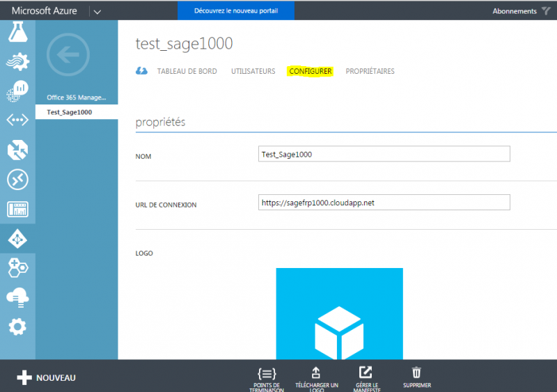The image size is (557, 392).
Task: Open Networks angle brackets sidebar icon
Action: point(18,120)
